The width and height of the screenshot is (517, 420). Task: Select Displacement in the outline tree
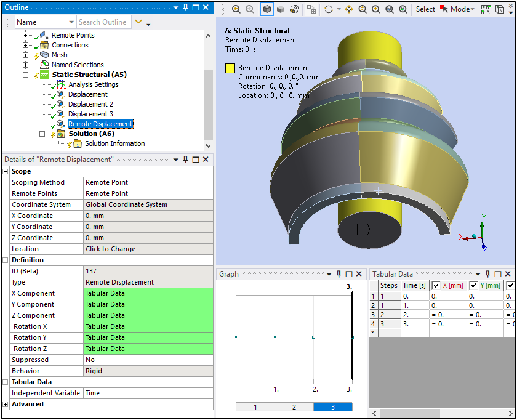click(x=87, y=94)
